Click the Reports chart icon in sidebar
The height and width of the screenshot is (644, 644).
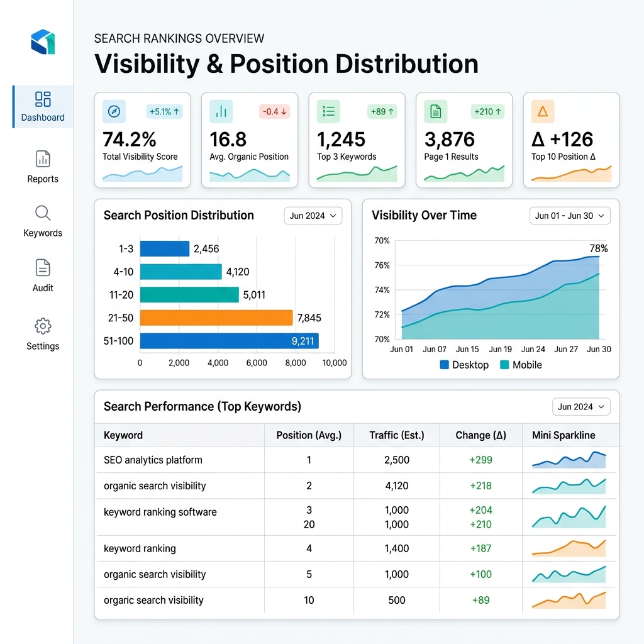tap(43, 159)
